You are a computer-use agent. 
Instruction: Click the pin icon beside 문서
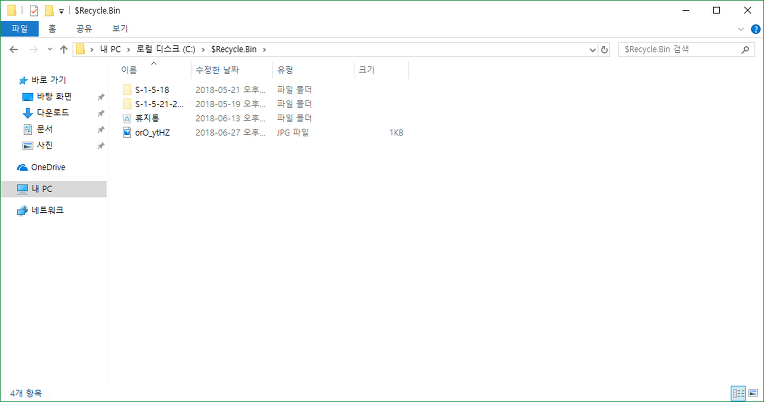point(101,130)
